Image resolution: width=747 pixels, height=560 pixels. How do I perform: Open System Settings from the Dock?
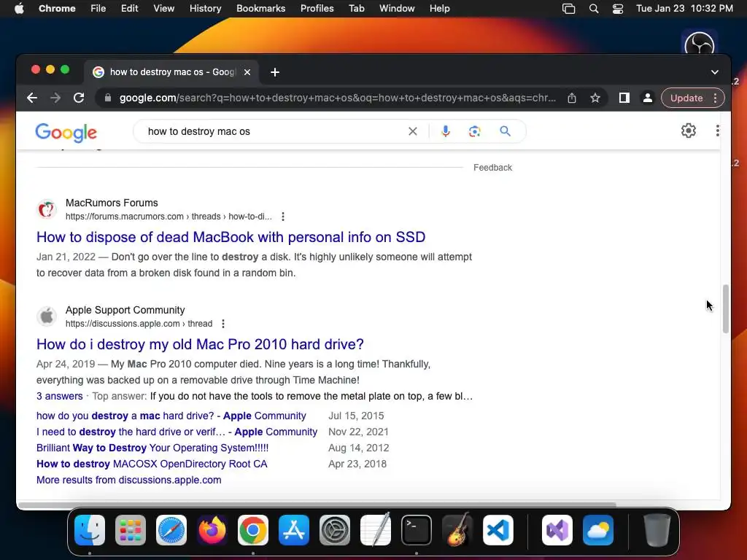pos(334,530)
